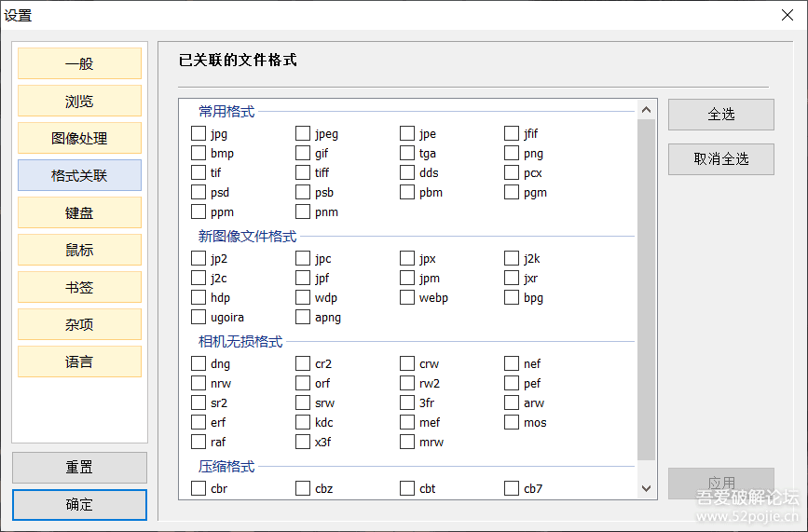
Task: Tick the raf checkbox
Action: click(x=199, y=442)
